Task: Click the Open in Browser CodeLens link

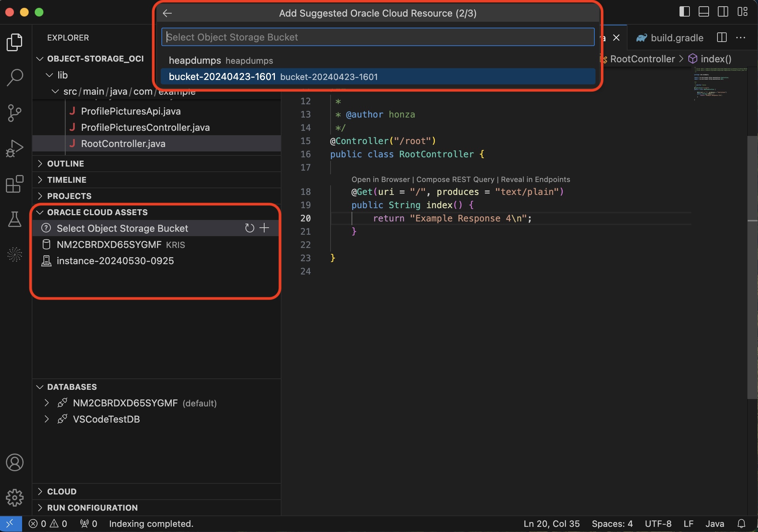Action: pyautogui.click(x=381, y=179)
